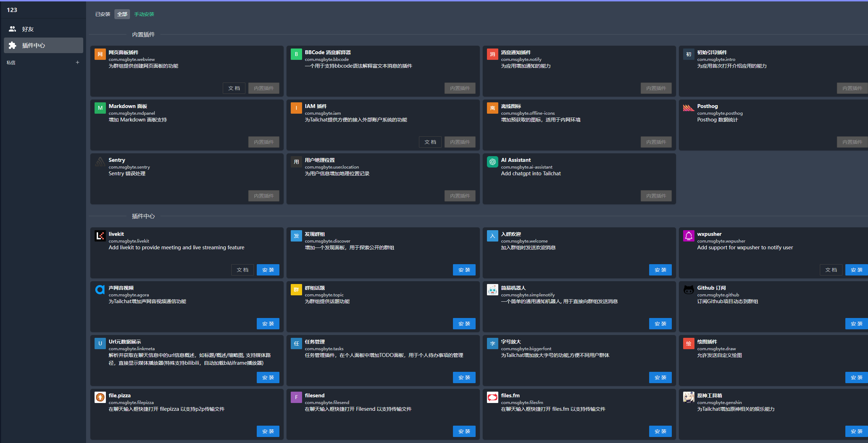
Task: Open the 好友 friends icon in the sidebar
Action: point(12,29)
